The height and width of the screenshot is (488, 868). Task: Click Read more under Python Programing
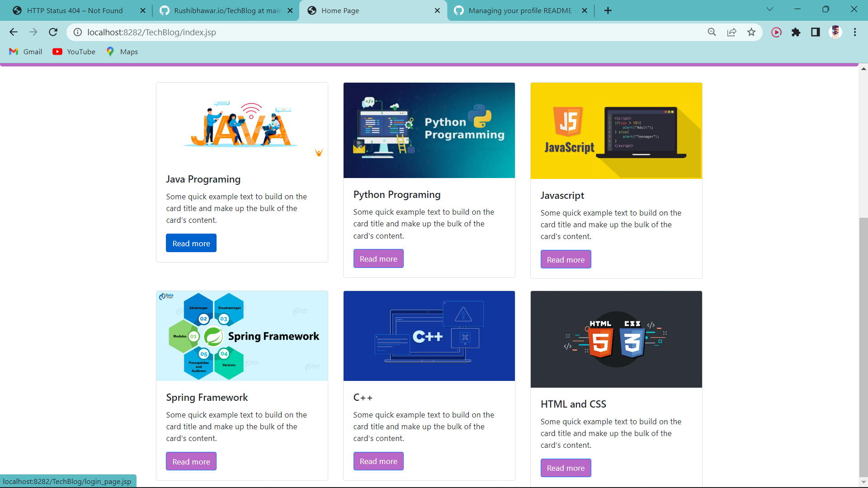[378, 258]
